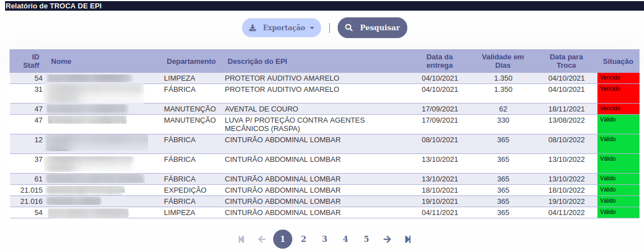This screenshot has height=252, width=644.
Task: Jump to the last page icon
Action: pyautogui.click(x=408, y=239)
